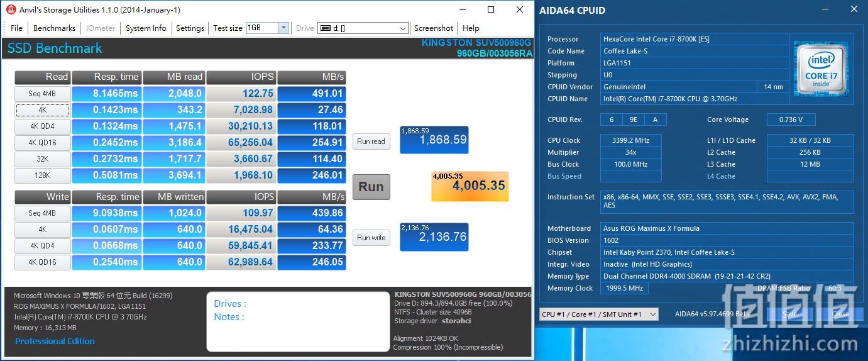Click the Read 4K test button
Viewport: 868px width, 361px height.
[x=42, y=110]
